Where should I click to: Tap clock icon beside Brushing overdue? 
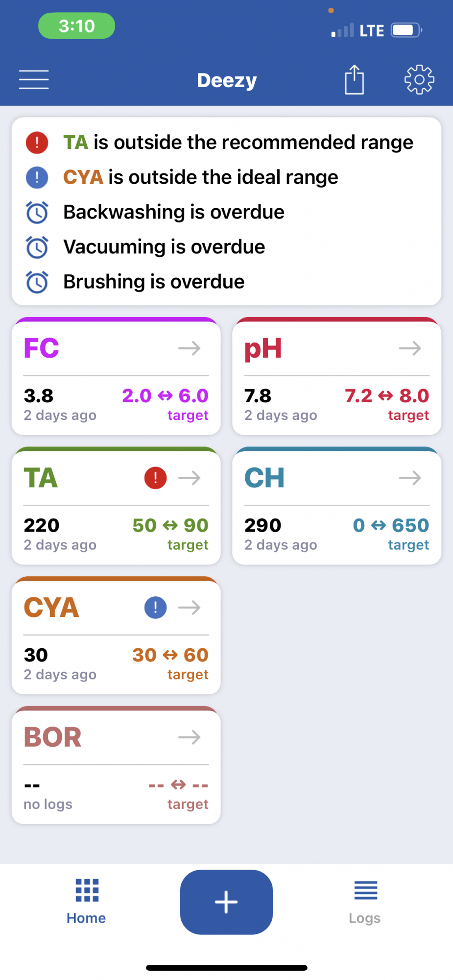[37, 282]
